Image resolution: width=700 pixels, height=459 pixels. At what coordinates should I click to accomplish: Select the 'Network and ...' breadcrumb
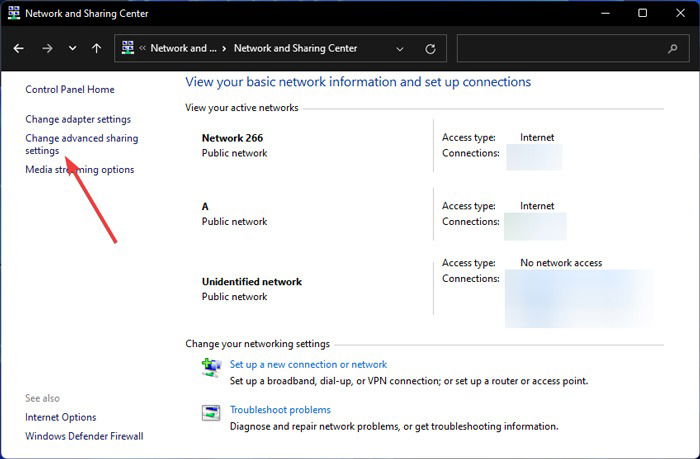click(x=183, y=48)
